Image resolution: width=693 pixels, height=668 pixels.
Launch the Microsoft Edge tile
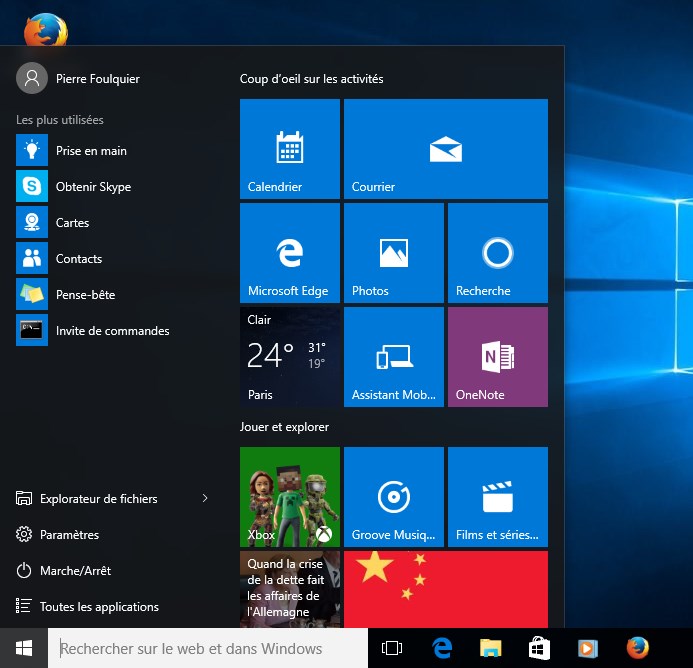290,253
